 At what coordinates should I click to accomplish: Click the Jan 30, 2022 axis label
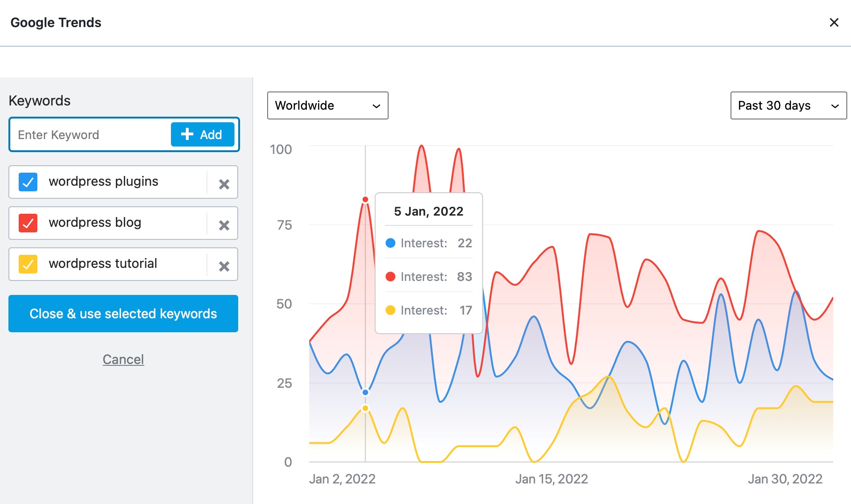point(785,479)
